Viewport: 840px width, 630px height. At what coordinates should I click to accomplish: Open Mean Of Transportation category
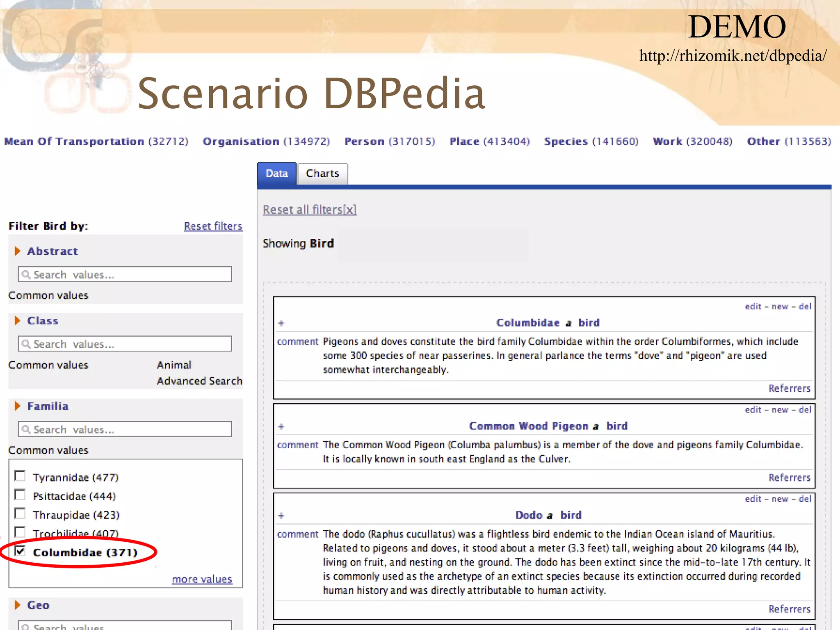point(96,142)
